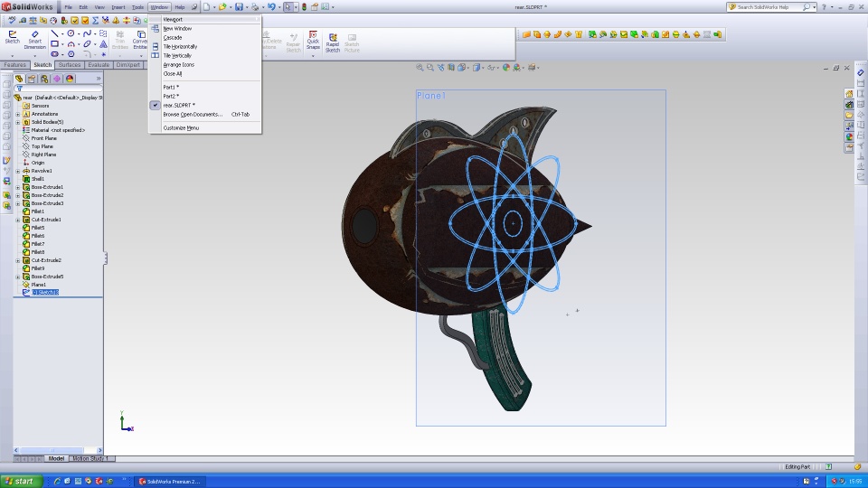Click the Edit Appearance color ball icon
The image size is (868, 488).
click(x=506, y=68)
